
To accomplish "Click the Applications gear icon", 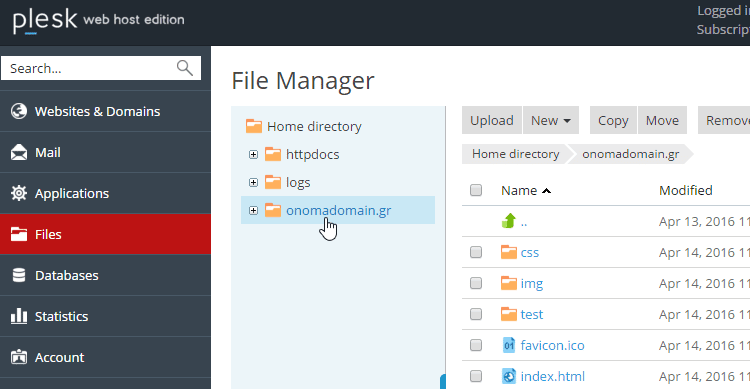I will pyautogui.click(x=19, y=193).
